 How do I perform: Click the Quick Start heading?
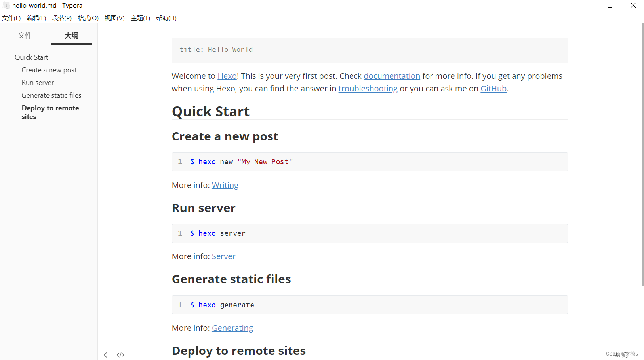[211, 112]
